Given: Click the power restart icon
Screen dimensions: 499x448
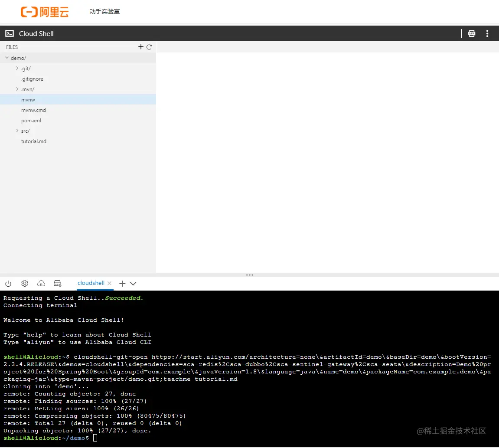Looking at the screenshot, I should [x=8, y=283].
